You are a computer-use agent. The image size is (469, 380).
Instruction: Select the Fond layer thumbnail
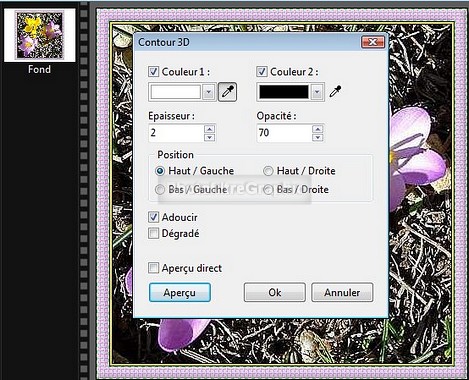pyautogui.click(x=40, y=35)
